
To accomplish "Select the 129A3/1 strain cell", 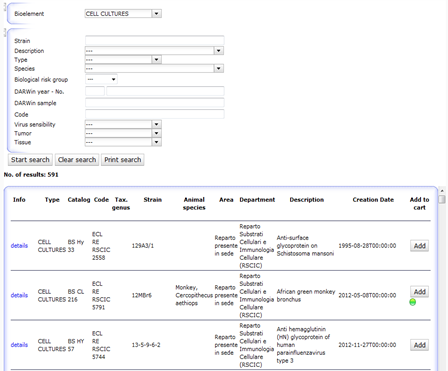I will point(143,246).
